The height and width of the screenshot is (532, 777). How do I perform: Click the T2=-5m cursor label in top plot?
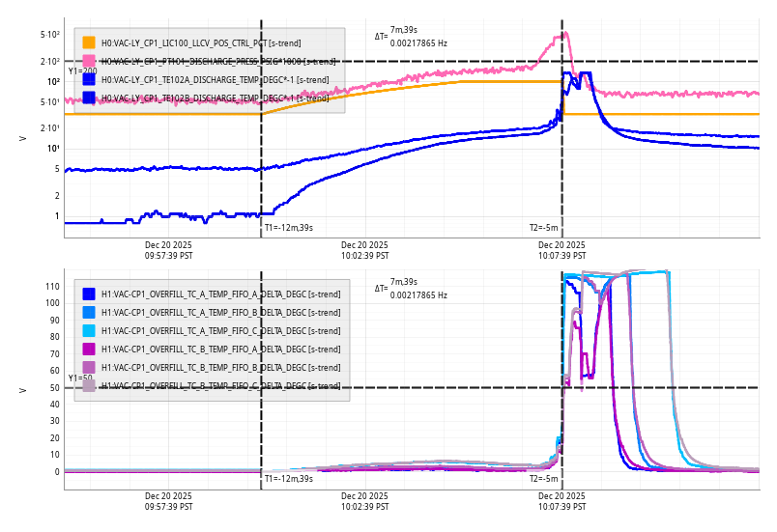tap(543, 228)
